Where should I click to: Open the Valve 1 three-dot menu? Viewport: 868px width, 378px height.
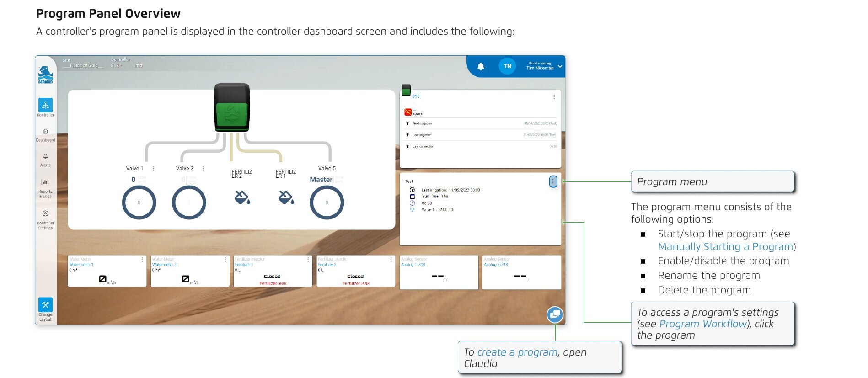pyautogui.click(x=153, y=169)
